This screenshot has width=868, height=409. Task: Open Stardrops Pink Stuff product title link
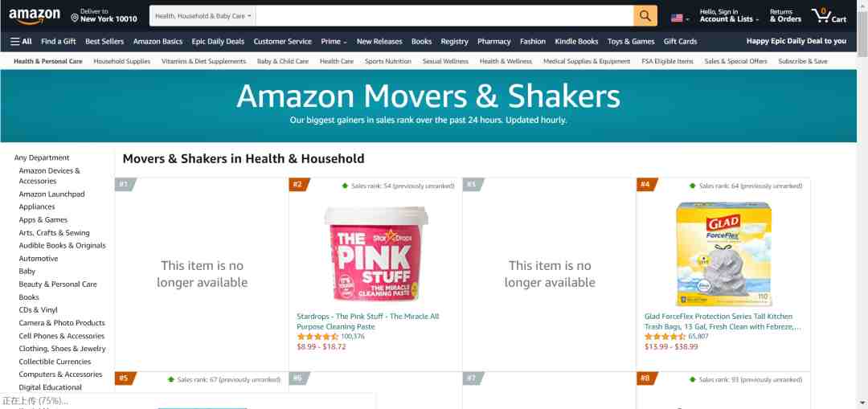click(x=367, y=321)
